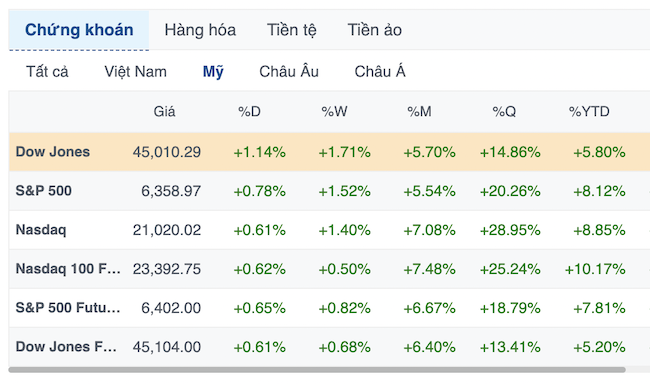Screen dimensions: 650x384
Task: Switch to the Hàng hóa tab
Action: tap(200, 30)
